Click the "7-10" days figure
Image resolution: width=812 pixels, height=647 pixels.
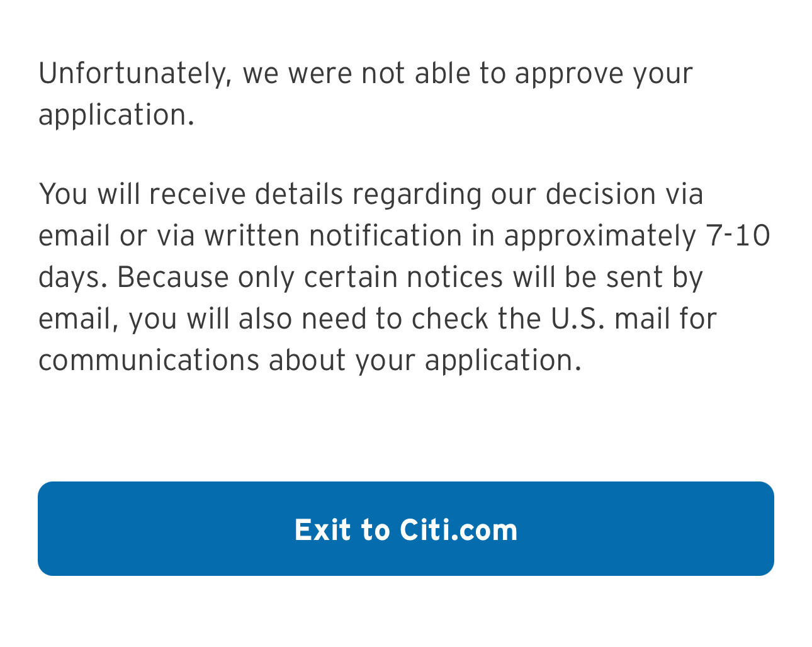[x=738, y=235]
